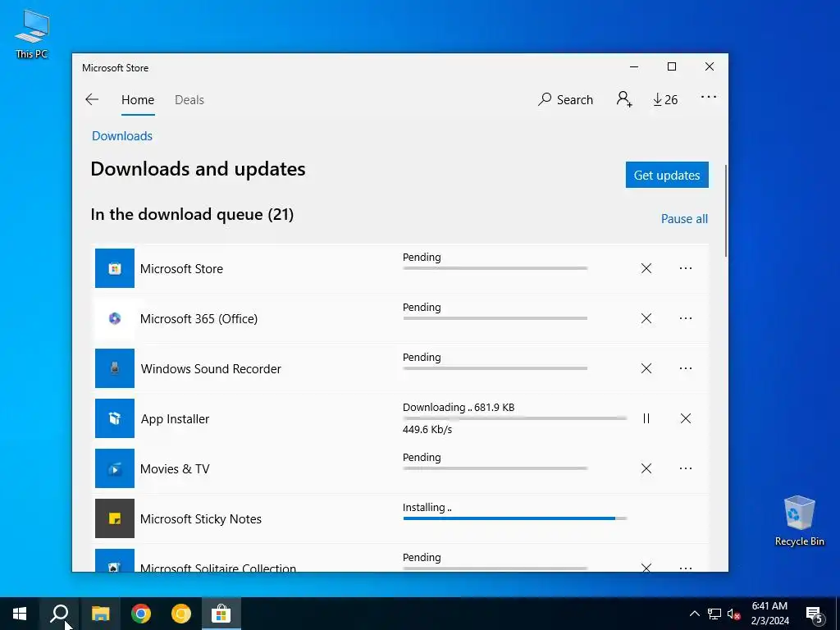Screen dimensions: 840x630
Task: Switch to the Home tab
Action: tap(138, 100)
